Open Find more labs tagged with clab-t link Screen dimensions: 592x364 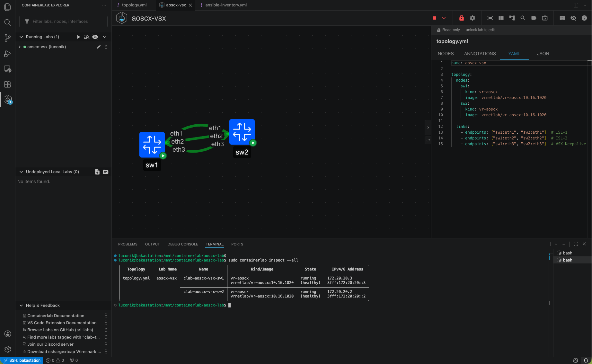[63, 337]
